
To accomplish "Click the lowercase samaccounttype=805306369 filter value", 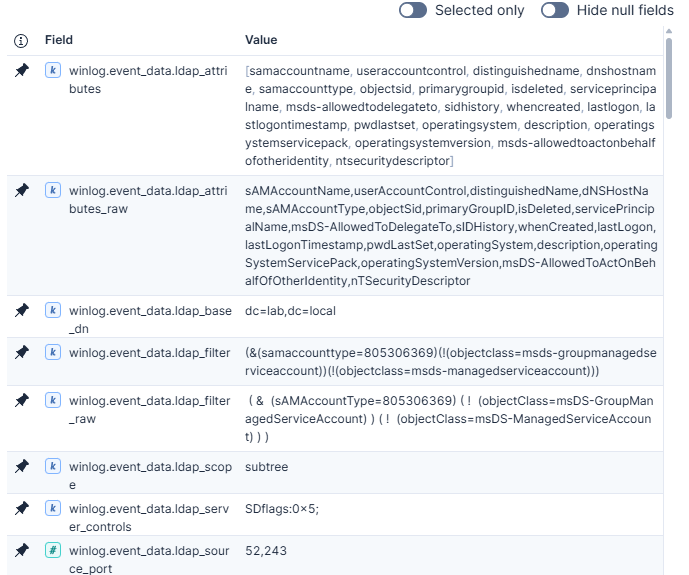I will coord(451,362).
